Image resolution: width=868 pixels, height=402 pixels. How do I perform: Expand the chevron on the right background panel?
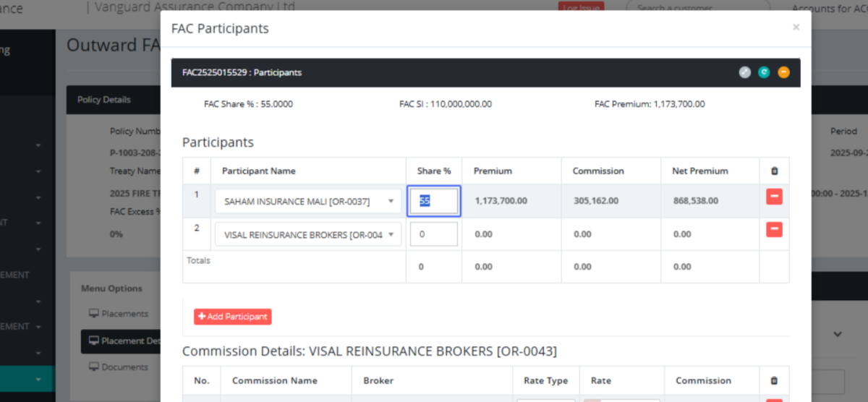(x=838, y=334)
